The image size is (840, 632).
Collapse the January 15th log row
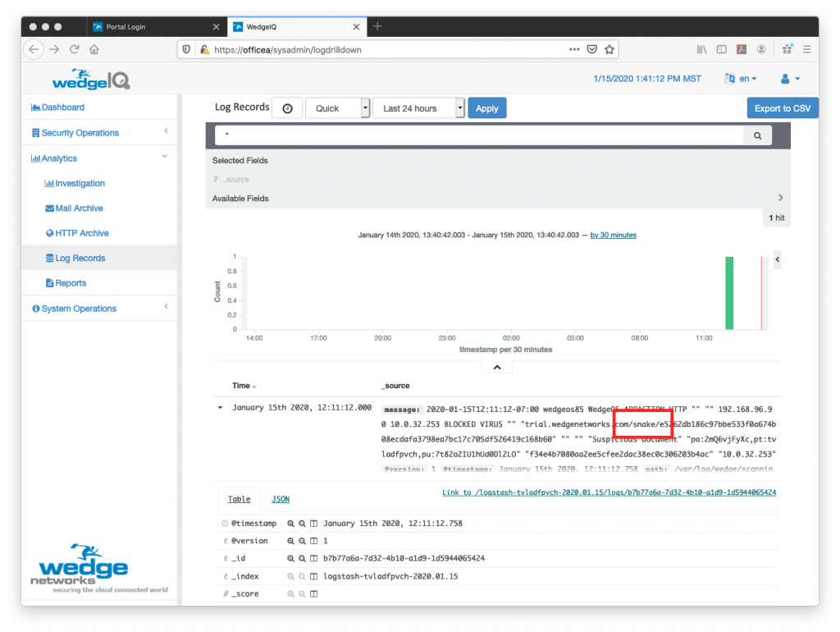[220, 408]
